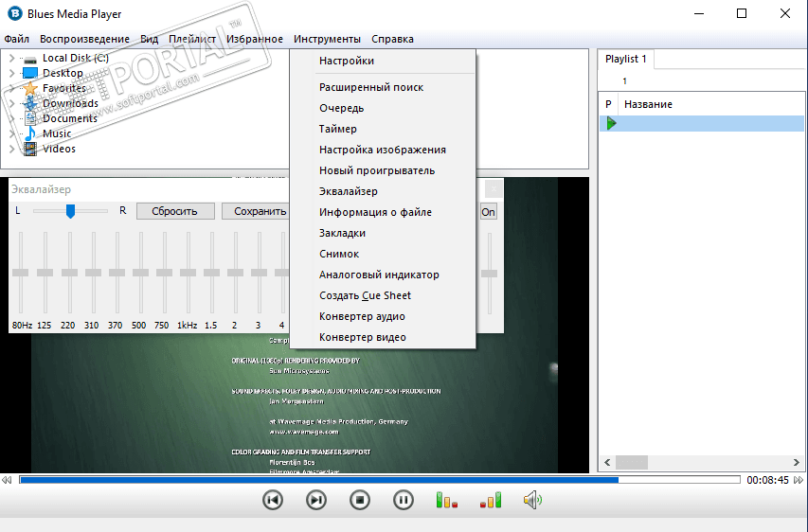Open the Справка menu
Image resolution: width=808 pixels, height=532 pixels.
pos(392,39)
